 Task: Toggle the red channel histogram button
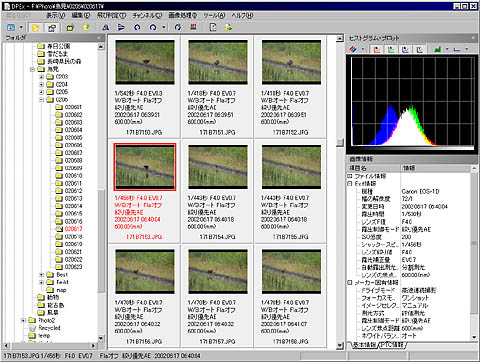[x=377, y=49]
